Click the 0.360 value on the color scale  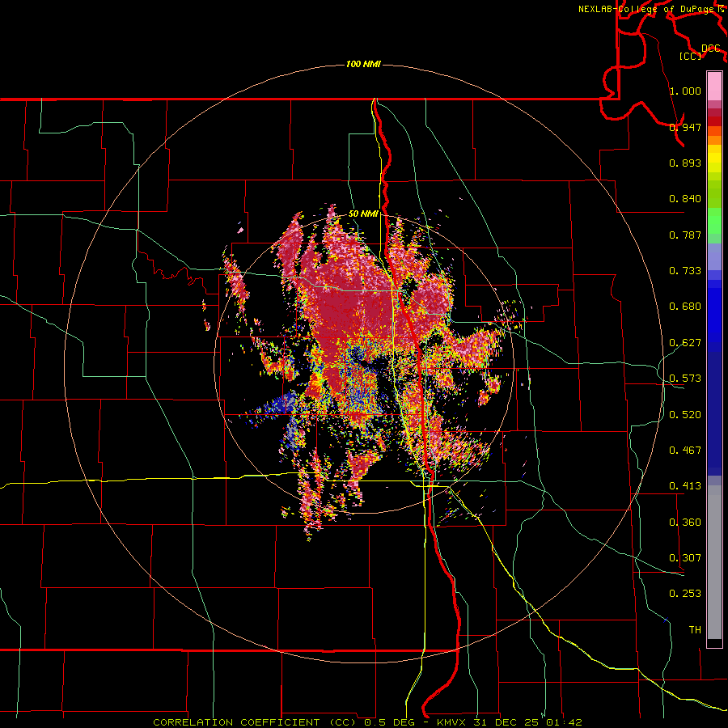coord(685,523)
